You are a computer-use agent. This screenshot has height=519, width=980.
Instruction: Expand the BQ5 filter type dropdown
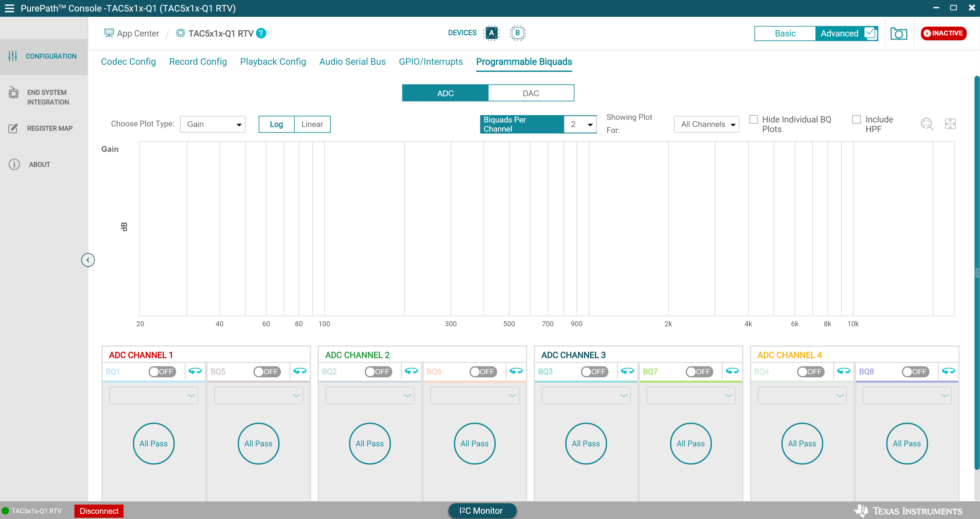259,395
